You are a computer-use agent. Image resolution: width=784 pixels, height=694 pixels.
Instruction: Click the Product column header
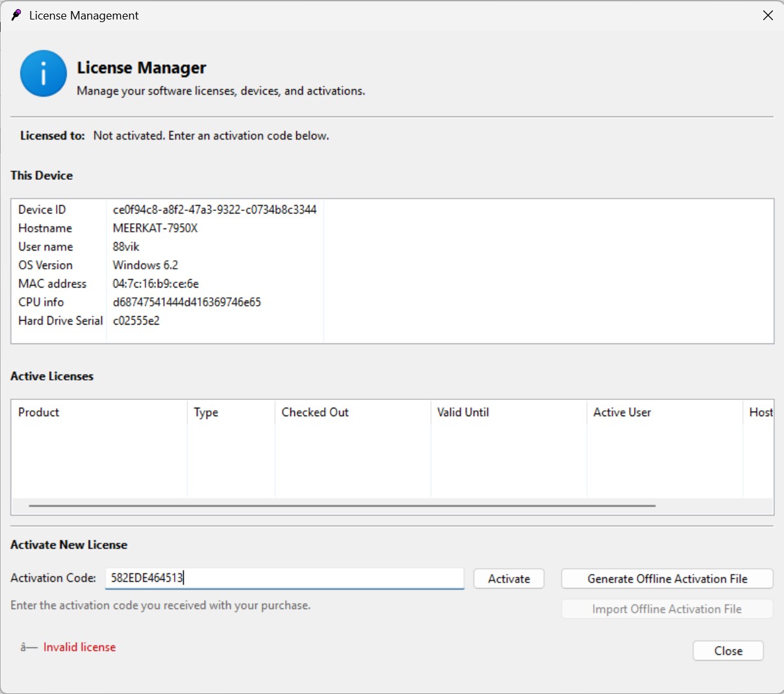pyautogui.click(x=99, y=412)
